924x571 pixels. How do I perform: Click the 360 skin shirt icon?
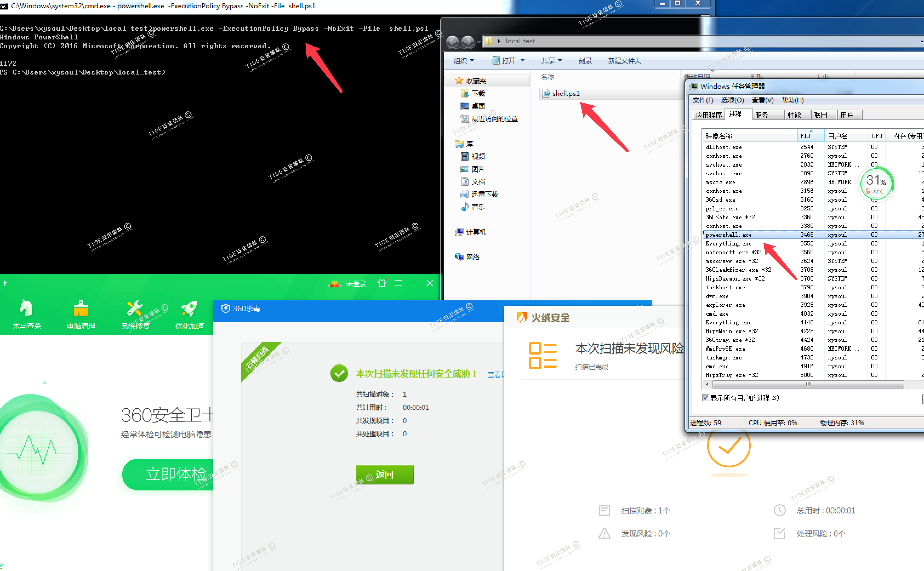pos(382,283)
